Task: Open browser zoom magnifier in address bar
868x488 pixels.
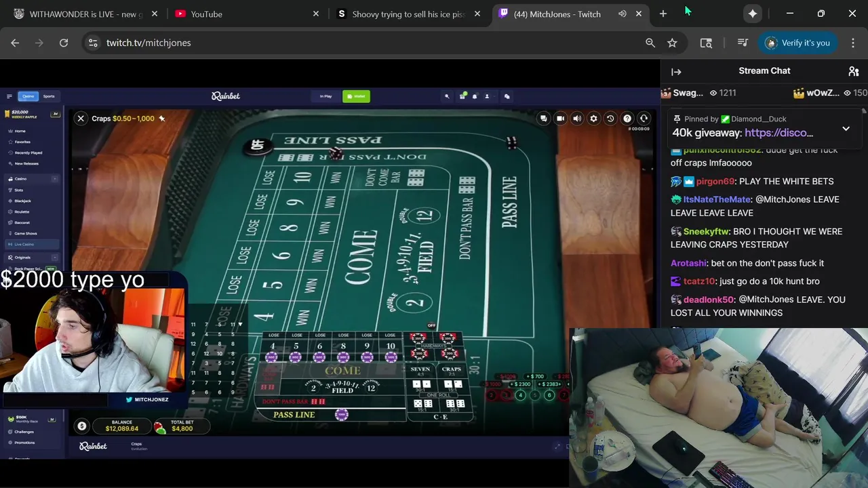Action: (x=650, y=43)
